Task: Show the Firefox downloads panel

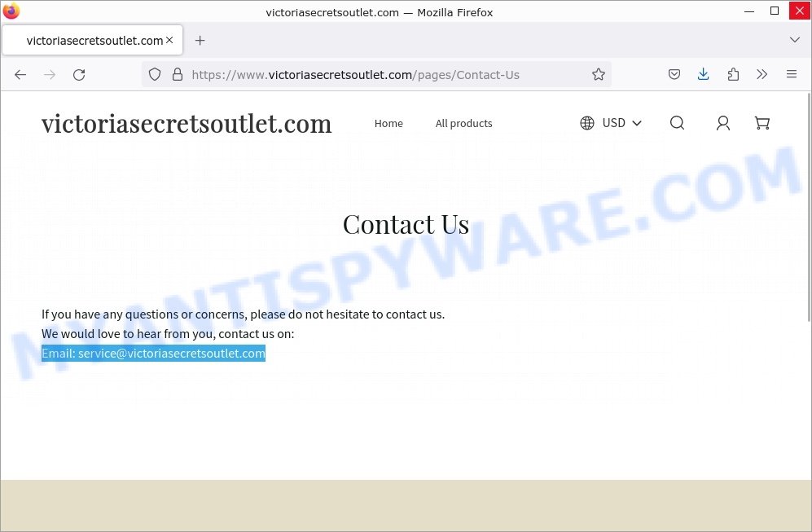Action: 703,74
